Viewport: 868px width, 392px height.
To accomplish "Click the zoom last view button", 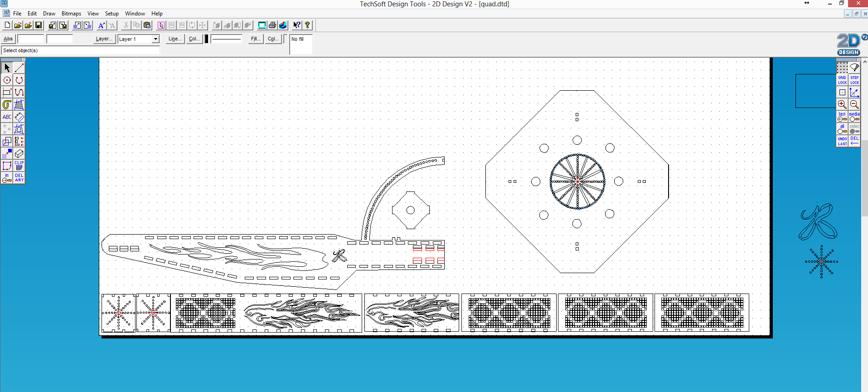I will point(842,117).
